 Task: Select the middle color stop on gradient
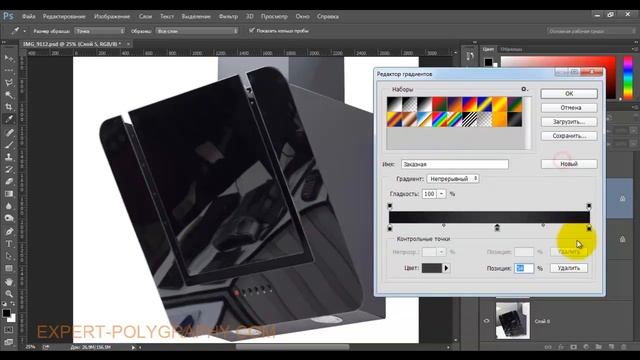click(497, 228)
